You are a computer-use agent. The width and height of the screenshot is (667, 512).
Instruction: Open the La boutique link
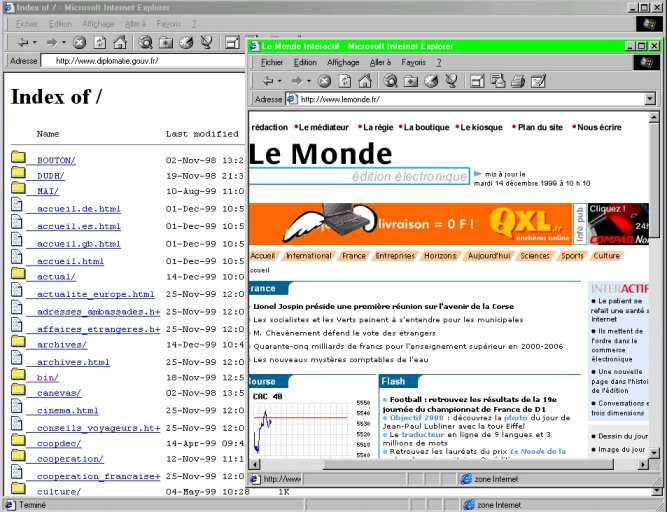(426, 127)
